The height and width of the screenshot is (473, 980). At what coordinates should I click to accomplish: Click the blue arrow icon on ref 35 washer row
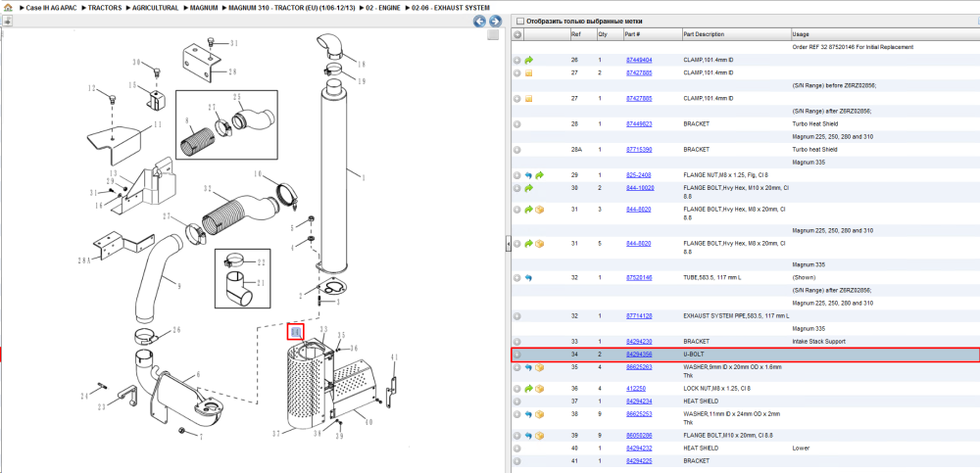pyautogui.click(x=529, y=367)
